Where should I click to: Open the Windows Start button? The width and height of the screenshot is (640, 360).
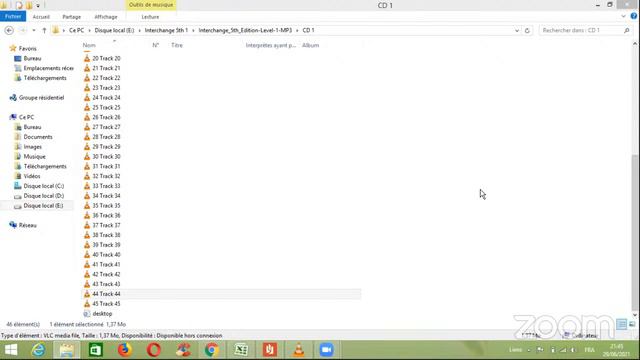point(11,350)
